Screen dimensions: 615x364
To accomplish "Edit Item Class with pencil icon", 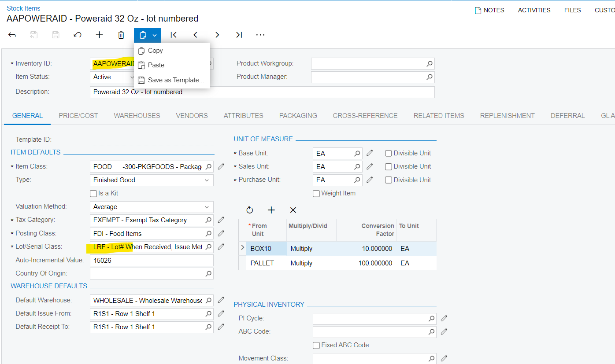I will pyautogui.click(x=221, y=166).
